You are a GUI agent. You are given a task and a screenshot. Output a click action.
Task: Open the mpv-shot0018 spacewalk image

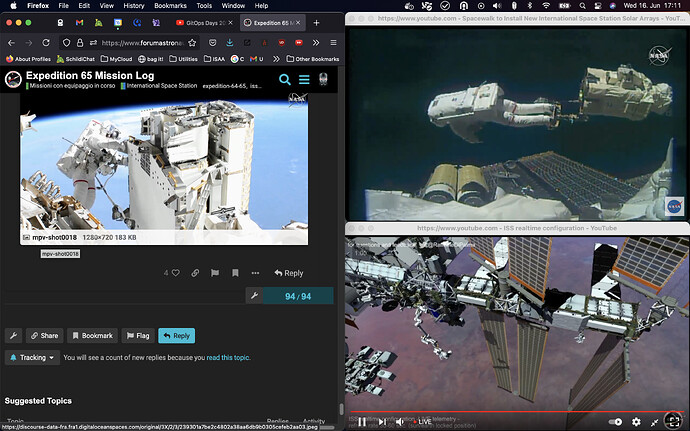click(164, 162)
